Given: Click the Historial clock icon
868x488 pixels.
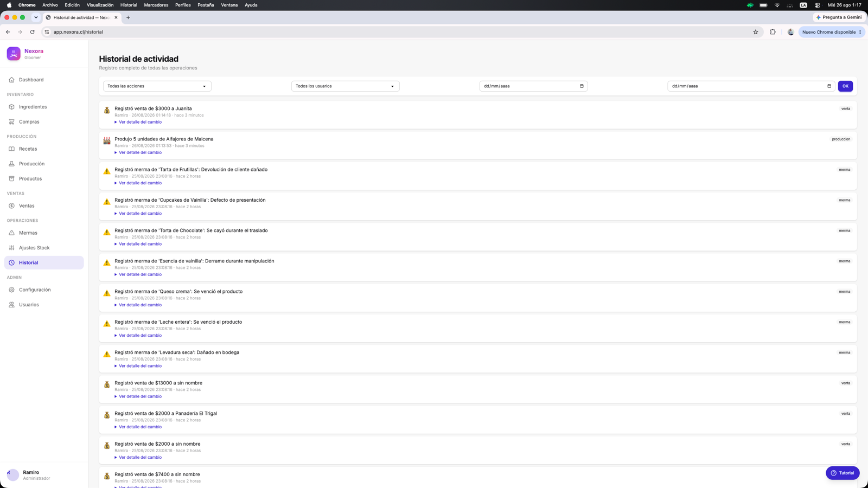Looking at the screenshot, I should (x=11, y=262).
